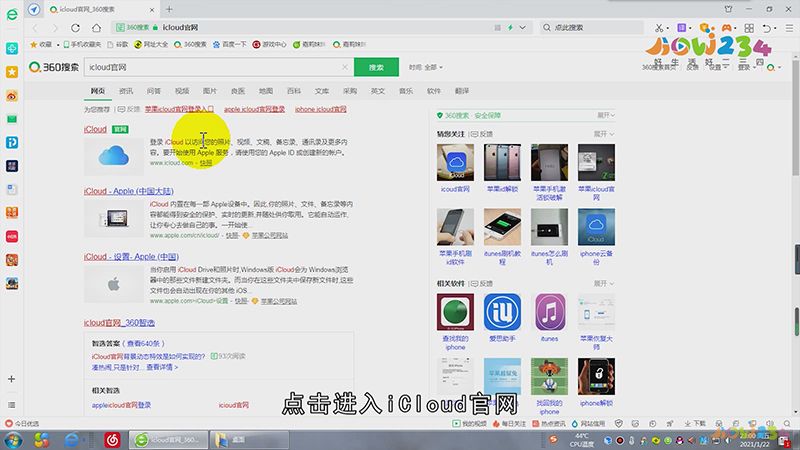Click the undo closed tab arrow icon
The height and width of the screenshot is (450, 800).
tap(766, 28)
